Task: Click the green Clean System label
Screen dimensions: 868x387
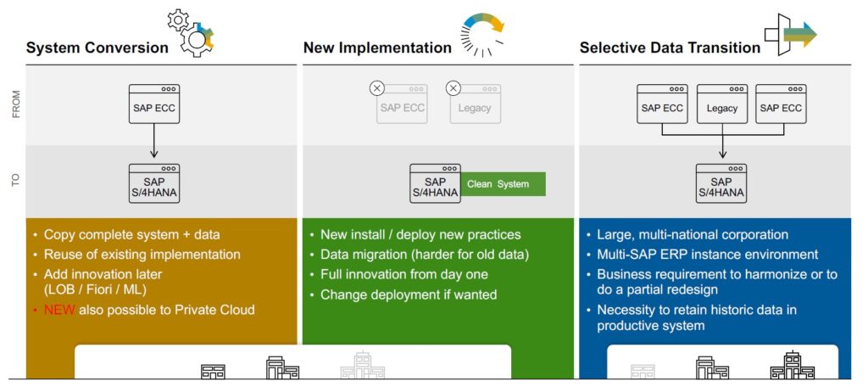Action: click(504, 184)
